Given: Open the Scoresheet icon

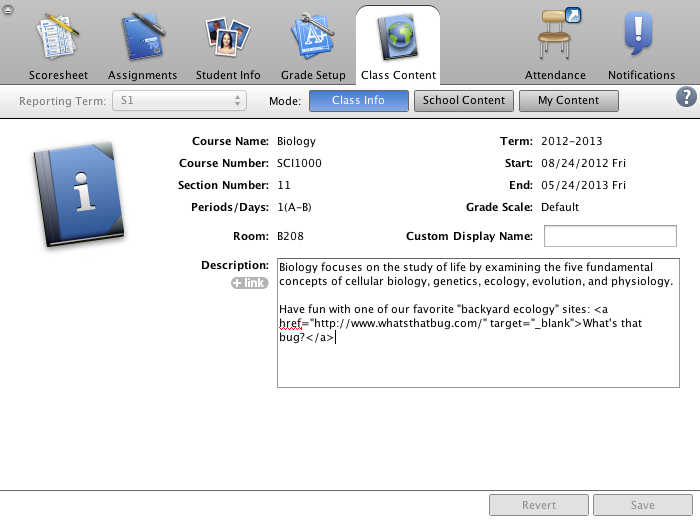Looking at the screenshot, I should (58, 37).
